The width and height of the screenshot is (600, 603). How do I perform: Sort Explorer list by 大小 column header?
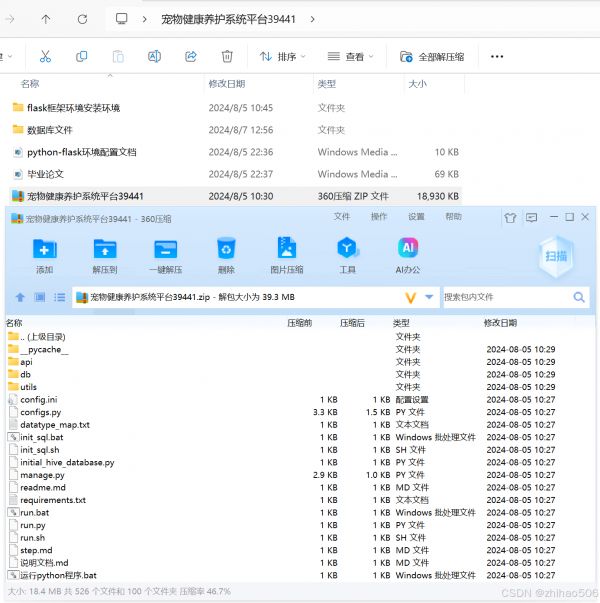point(417,84)
